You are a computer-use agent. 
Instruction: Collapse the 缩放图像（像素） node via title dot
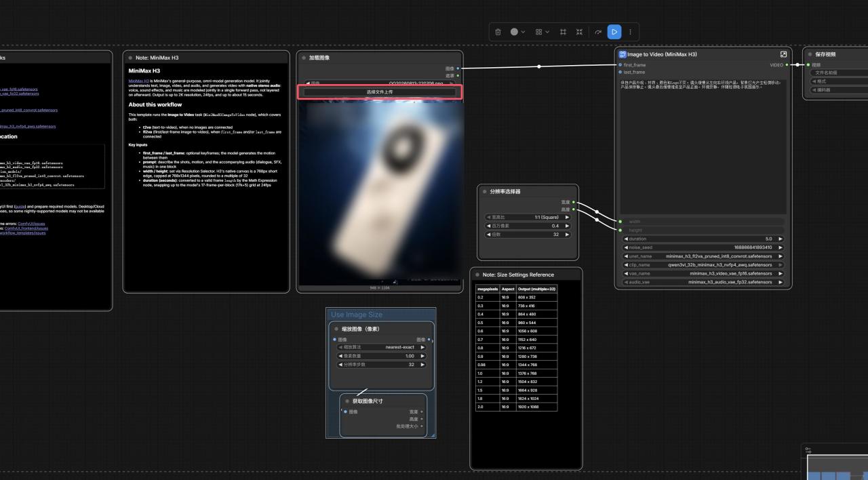tap(336, 329)
